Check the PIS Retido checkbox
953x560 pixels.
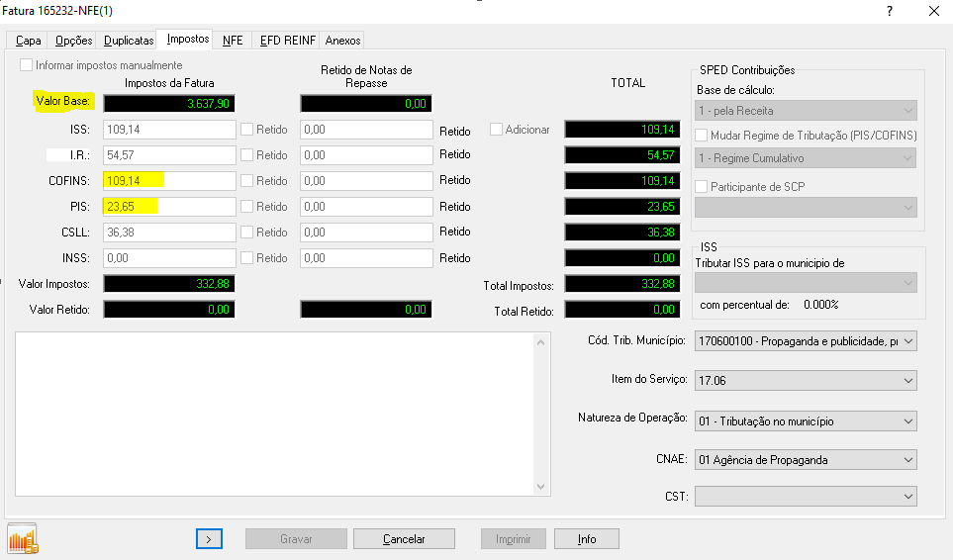pyautogui.click(x=246, y=207)
